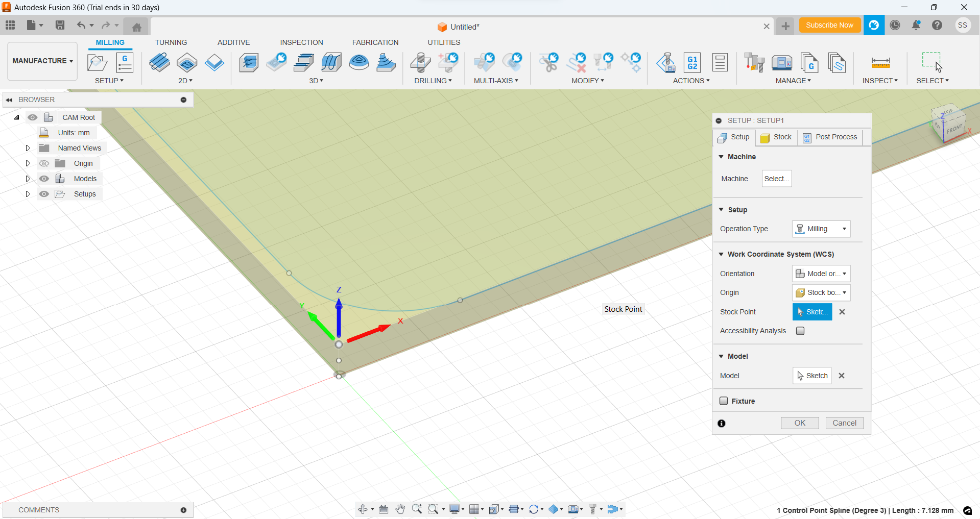Screen dimensions: 980x519
Task: Click the Orbit tool in navigation bar
Action: pyautogui.click(x=363, y=509)
